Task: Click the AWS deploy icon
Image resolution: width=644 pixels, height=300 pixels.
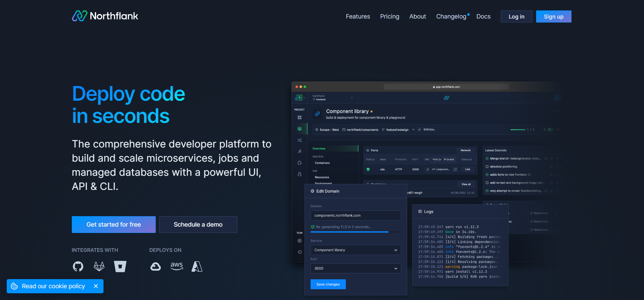Action: (177, 266)
